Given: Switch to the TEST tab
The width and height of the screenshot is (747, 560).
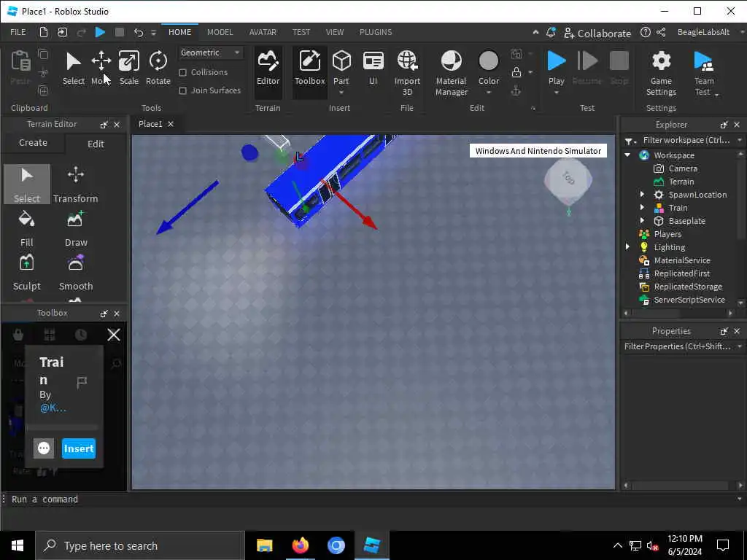Looking at the screenshot, I should pos(301,32).
